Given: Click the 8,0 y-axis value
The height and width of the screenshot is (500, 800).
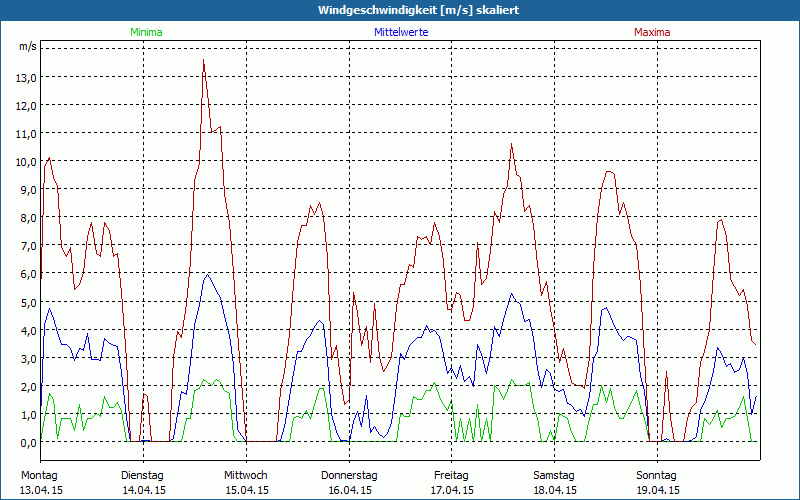Looking at the screenshot, I should (x=30, y=218).
